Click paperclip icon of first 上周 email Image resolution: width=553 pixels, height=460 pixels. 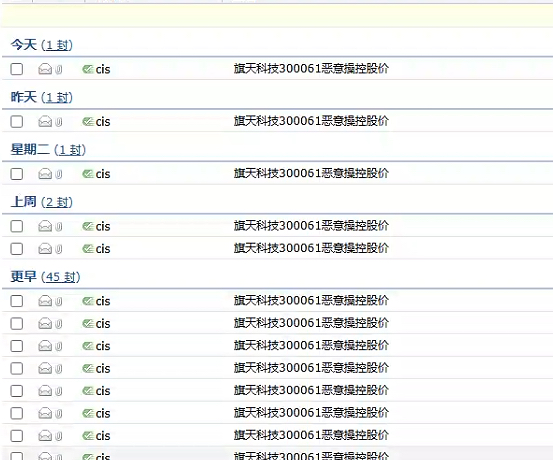(59, 226)
